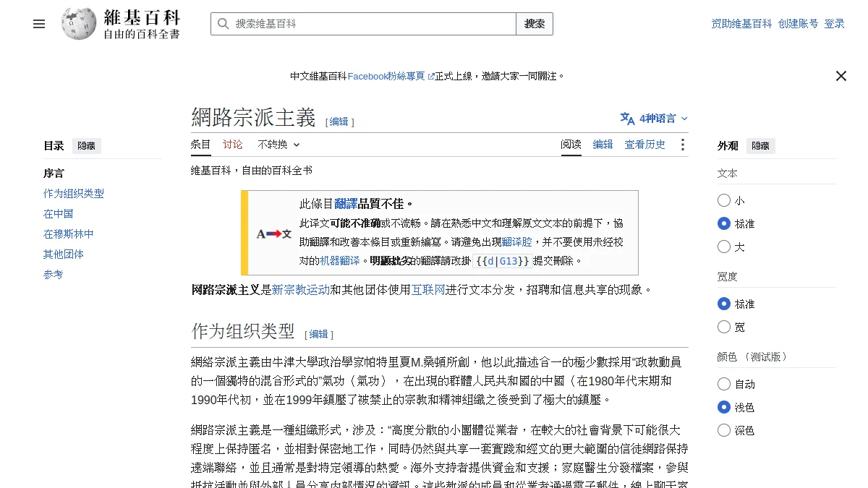Open the 新宗教运动 link

[x=301, y=290]
